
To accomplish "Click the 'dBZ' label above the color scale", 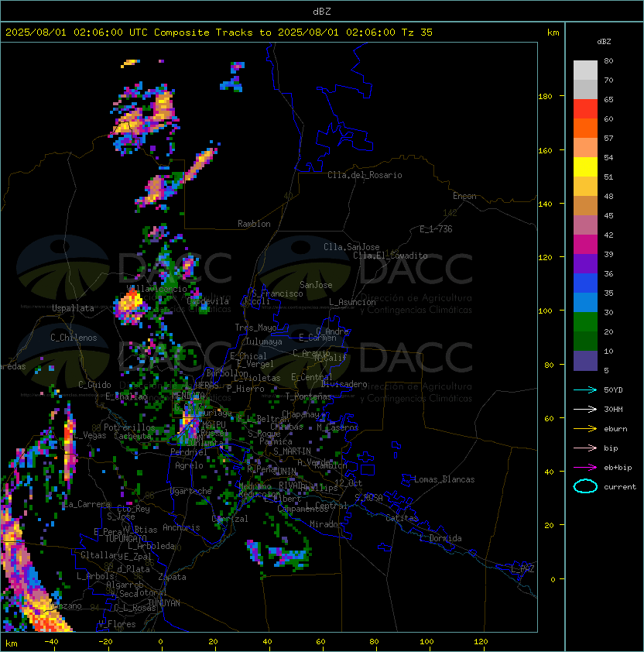I will [x=604, y=42].
